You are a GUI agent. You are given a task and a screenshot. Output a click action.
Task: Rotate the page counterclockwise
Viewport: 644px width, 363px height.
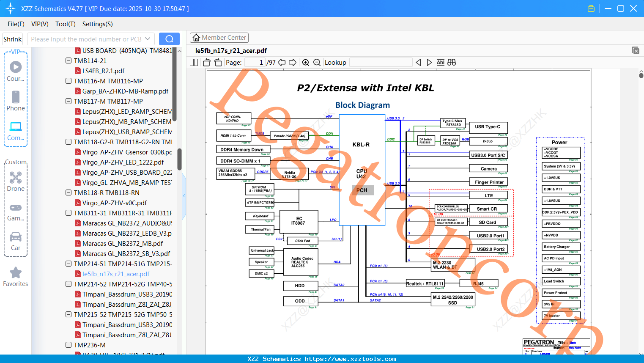click(x=207, y=63)
